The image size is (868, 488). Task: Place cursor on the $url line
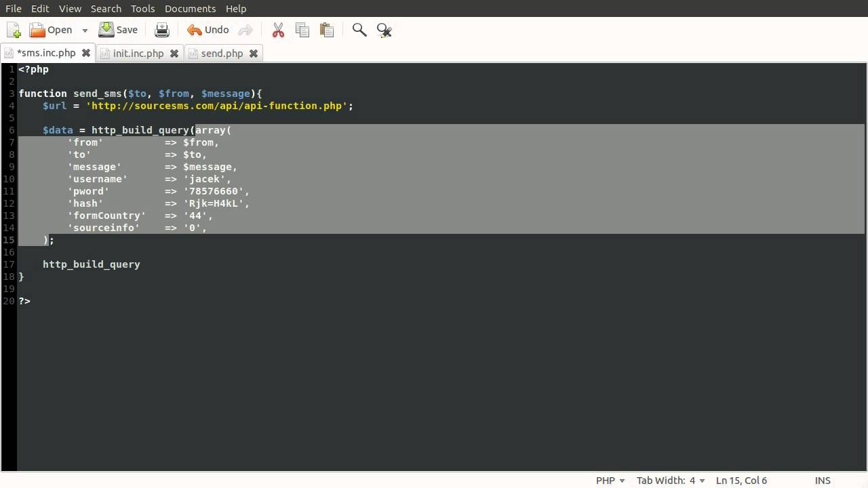pyautogui.click(x=198, y=106)
